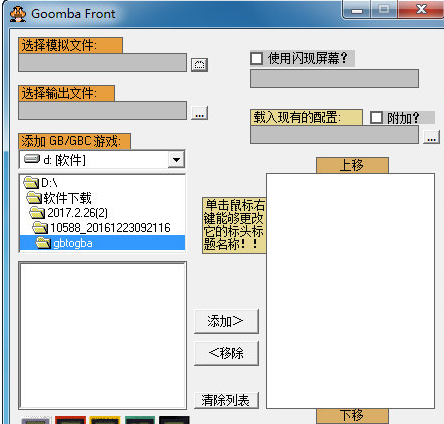Click the <移除 button

coord(226,353)
